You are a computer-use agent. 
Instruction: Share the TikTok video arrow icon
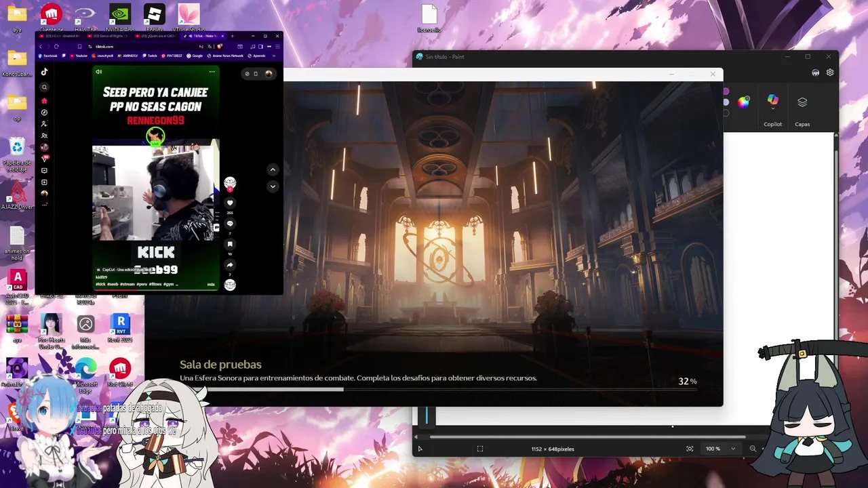230,265
